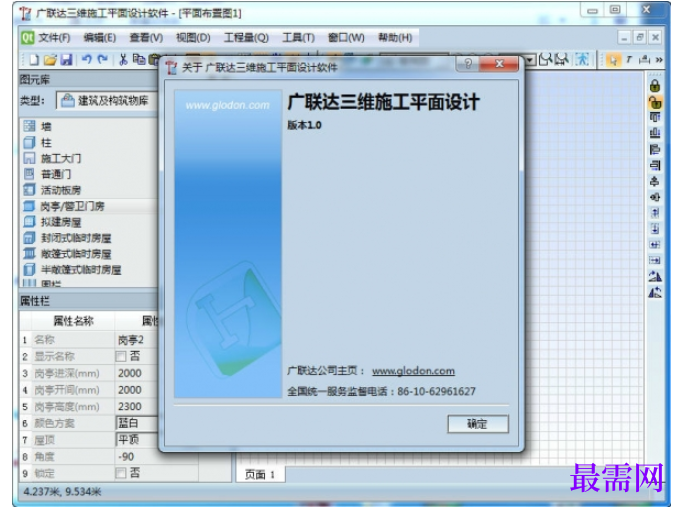The width and height of the screenshot is (682, 509).
Task: Click the center horizontally align icon
Action: [655, 198]
